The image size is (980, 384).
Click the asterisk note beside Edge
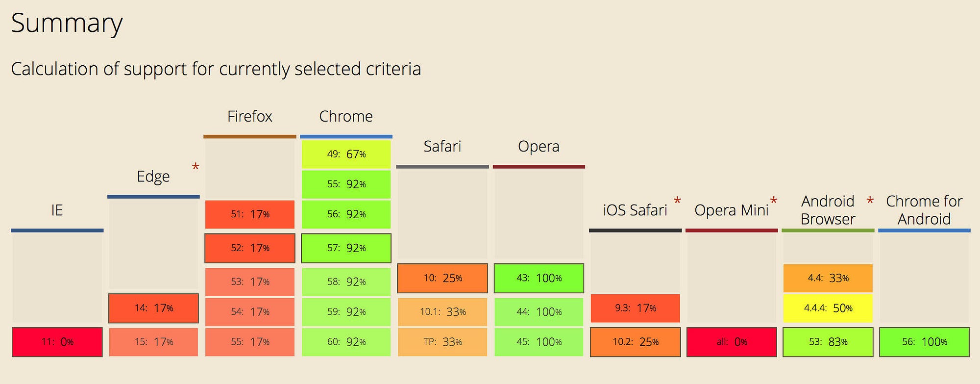click(196, 168)
